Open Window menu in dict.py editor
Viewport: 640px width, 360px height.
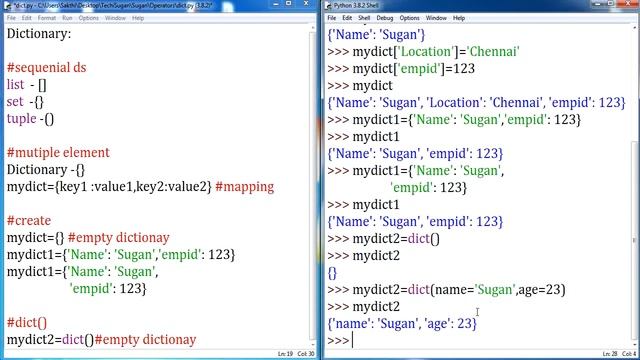click(115, 18)
